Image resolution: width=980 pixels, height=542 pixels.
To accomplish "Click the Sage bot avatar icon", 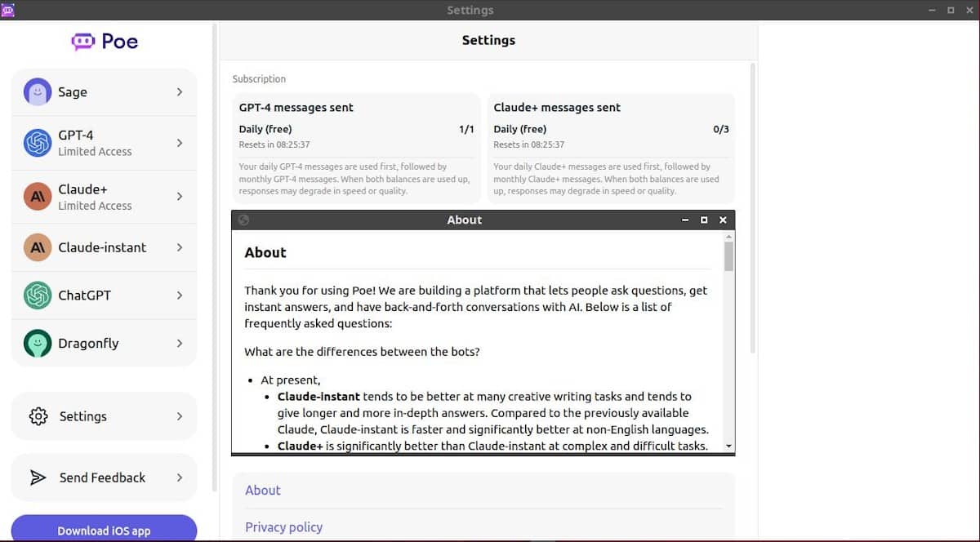I will click(38, 92).
